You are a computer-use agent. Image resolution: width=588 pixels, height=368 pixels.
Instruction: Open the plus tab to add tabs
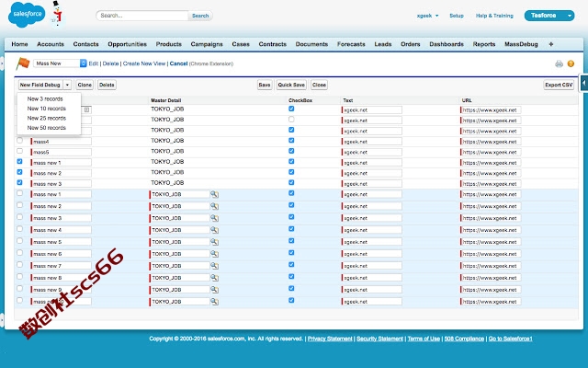pos(551,44)
